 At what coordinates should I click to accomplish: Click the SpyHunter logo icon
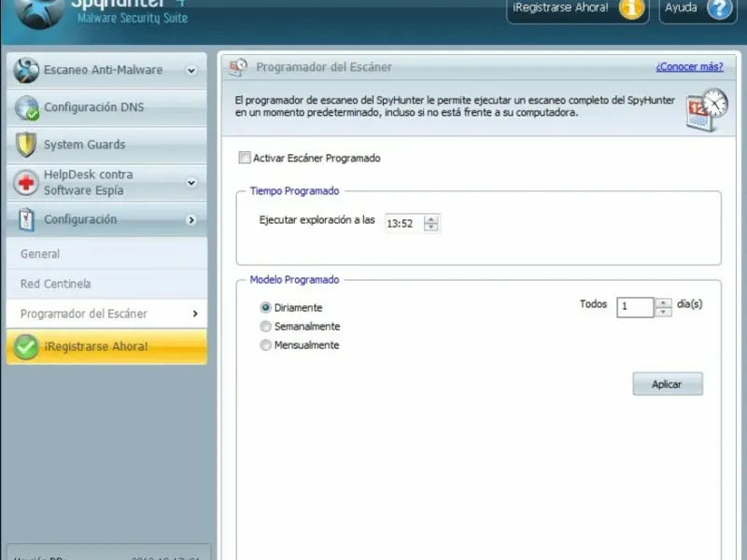click(39, 12)
